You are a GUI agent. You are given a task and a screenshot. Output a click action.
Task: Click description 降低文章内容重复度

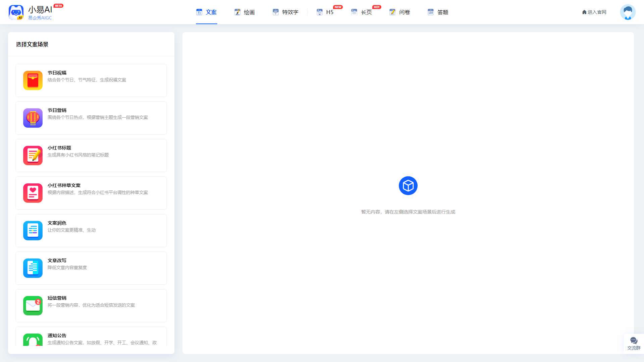(x=67, y=267)
